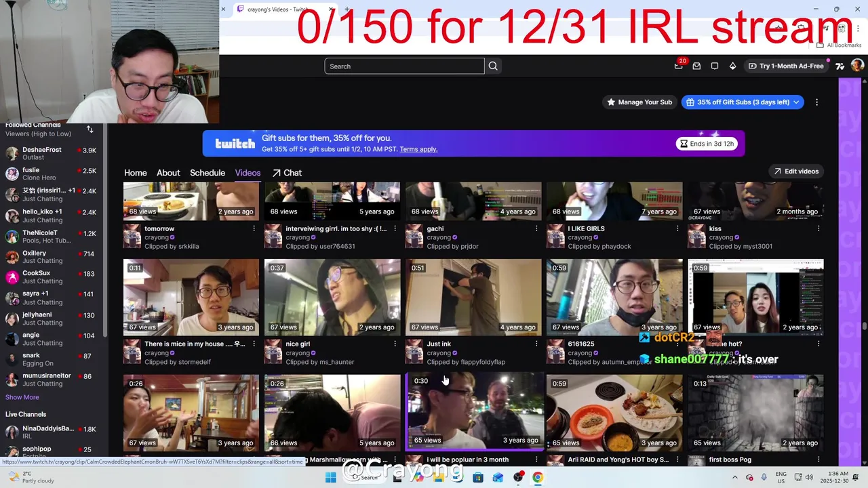Open options for the 'I LIKE GIRLS' clip
The height and width of the screenshot is (488, 868).
pos(677,229)
